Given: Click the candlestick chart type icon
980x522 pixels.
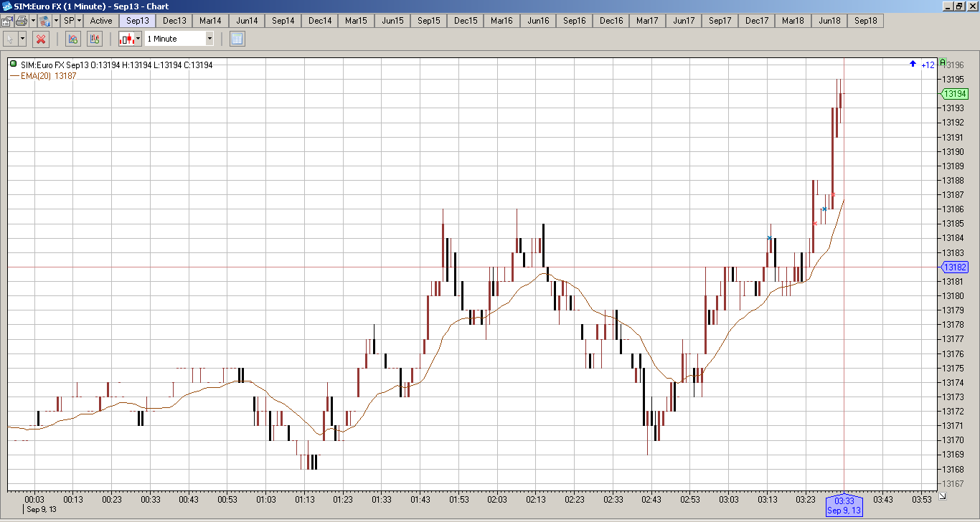Looking at the screenshot, I should tap(126, 39).
